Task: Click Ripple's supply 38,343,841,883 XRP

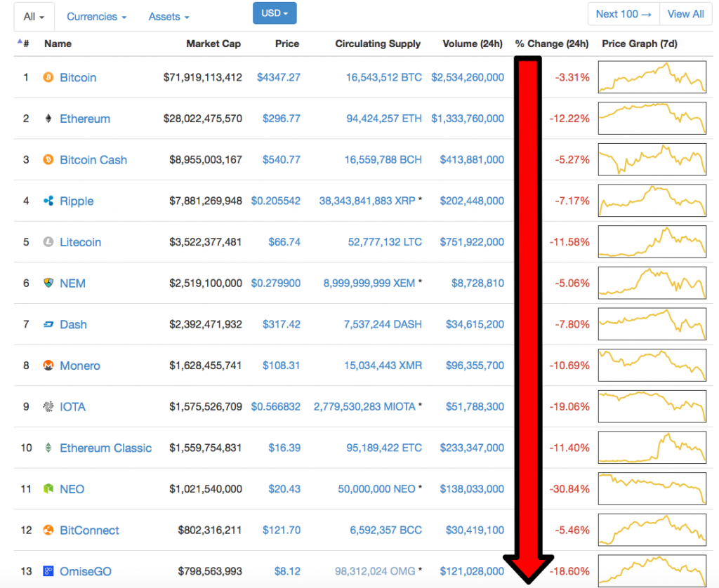Action: (367, 201)
